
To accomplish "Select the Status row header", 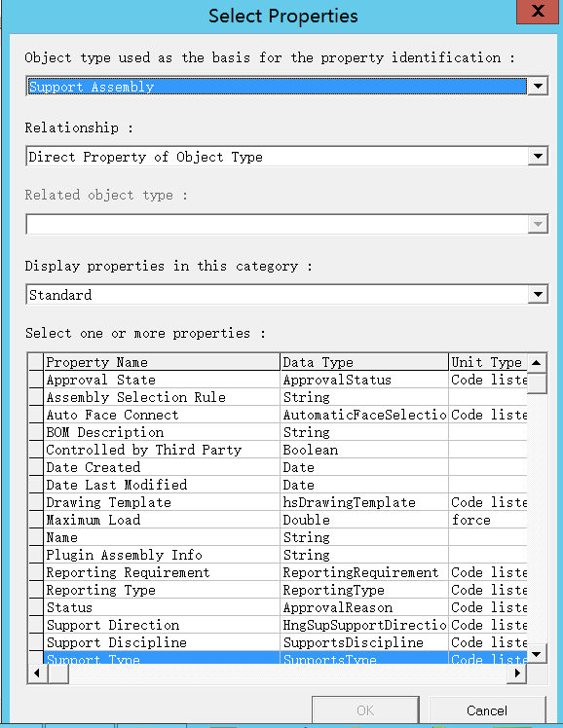I will (x=36, y=607).
